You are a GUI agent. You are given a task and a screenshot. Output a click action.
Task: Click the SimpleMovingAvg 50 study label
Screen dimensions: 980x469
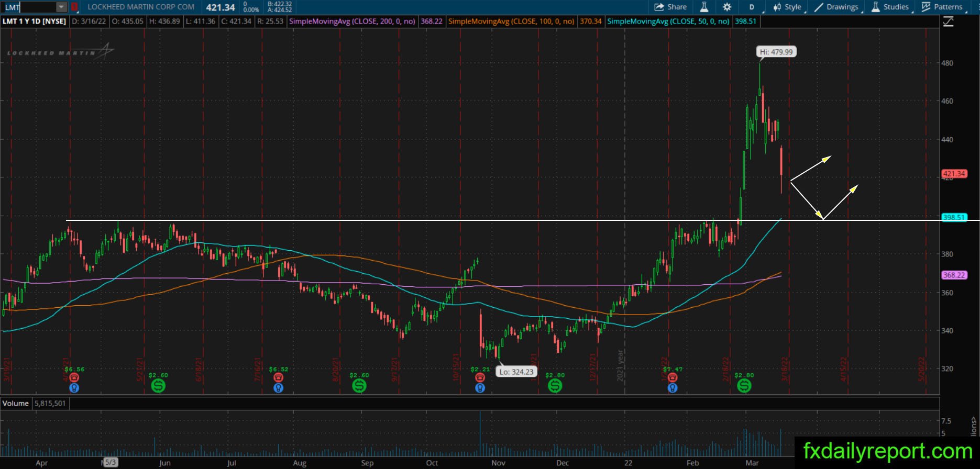668,21
